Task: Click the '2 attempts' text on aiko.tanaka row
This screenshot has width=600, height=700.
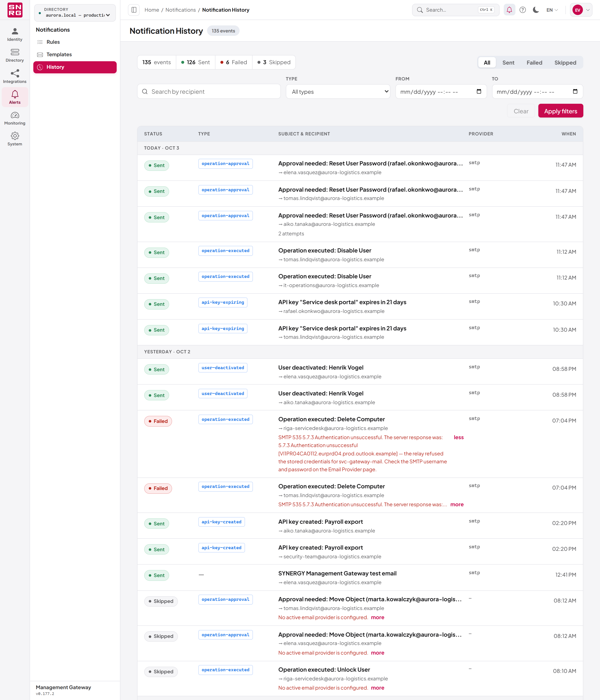Action: (291, 234)
